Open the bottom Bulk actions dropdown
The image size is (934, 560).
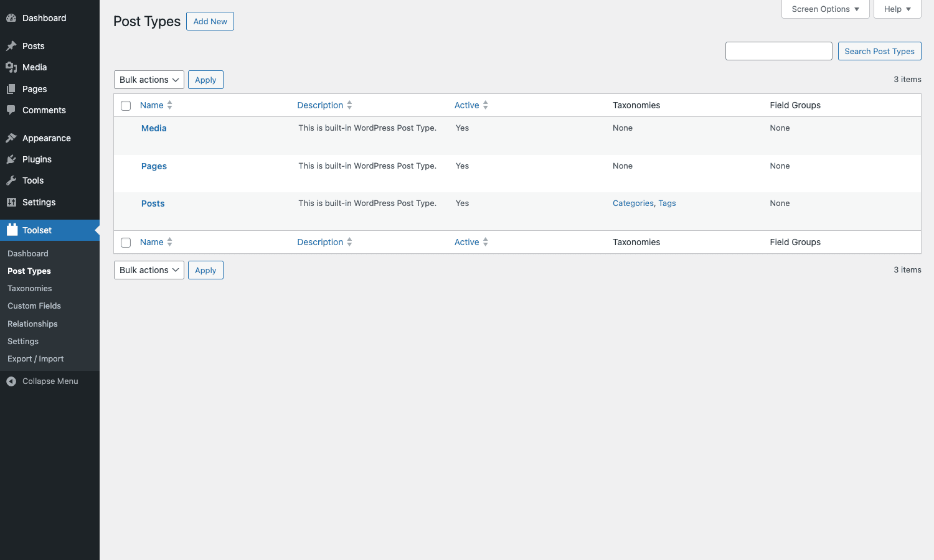point(149,270)
